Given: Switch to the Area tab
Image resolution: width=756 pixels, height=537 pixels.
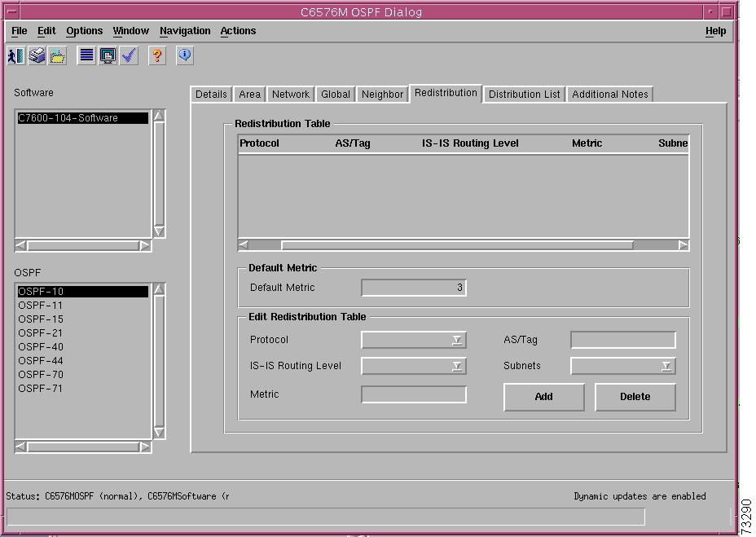Looking at the screenshot, I should tap(250, 94).
